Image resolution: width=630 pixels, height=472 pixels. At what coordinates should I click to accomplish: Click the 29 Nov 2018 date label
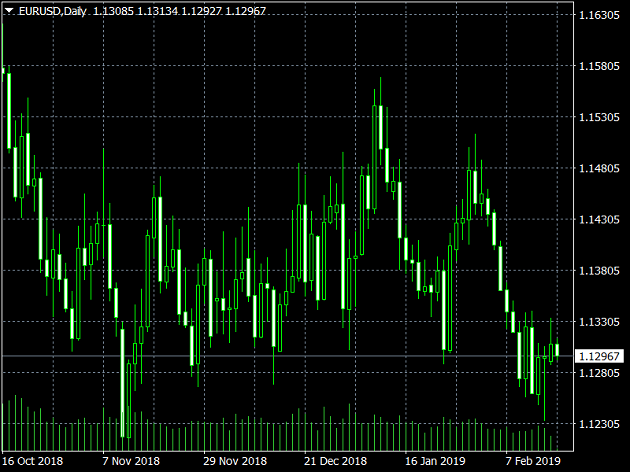235,461
